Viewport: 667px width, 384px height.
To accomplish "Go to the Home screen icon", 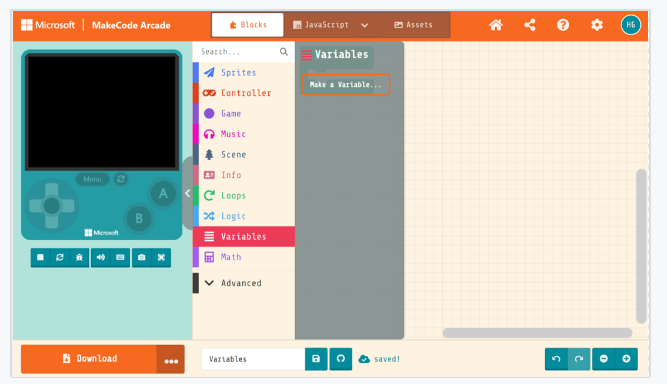I will pos(496,25).
